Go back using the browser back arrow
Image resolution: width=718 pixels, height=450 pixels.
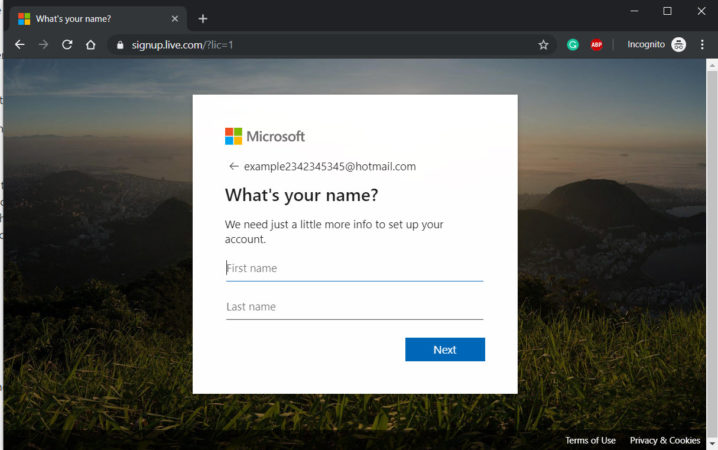20,44
